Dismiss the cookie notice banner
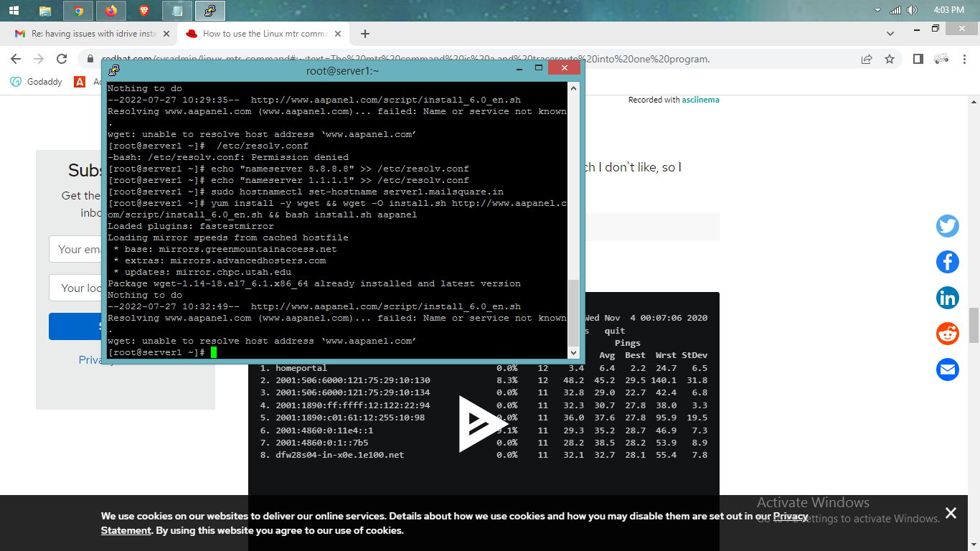 (951, 513)
